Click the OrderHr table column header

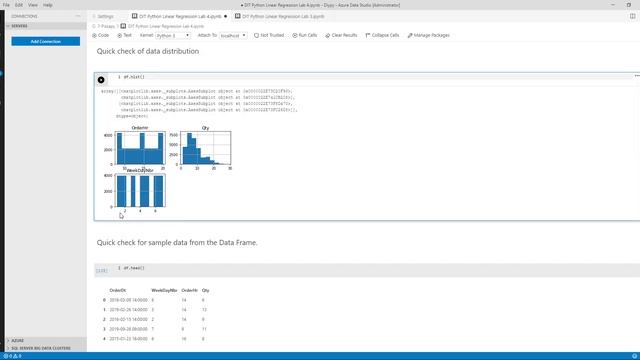click(189, 290)
